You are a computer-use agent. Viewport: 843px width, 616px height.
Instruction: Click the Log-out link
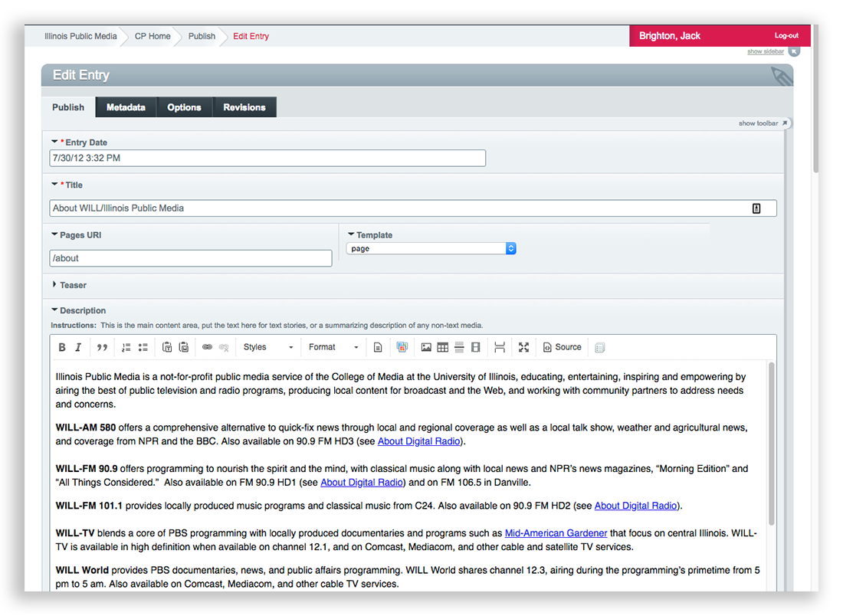click(x=786, y=35)
